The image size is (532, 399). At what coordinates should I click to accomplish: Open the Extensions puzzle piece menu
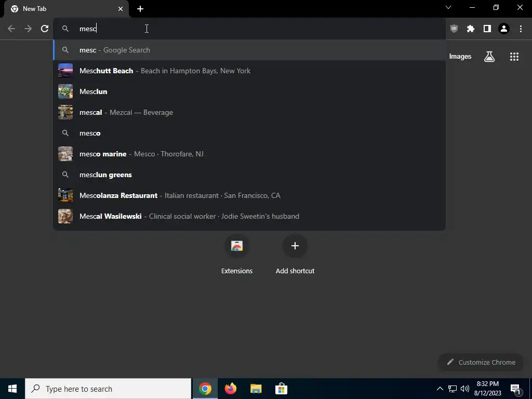471,29
